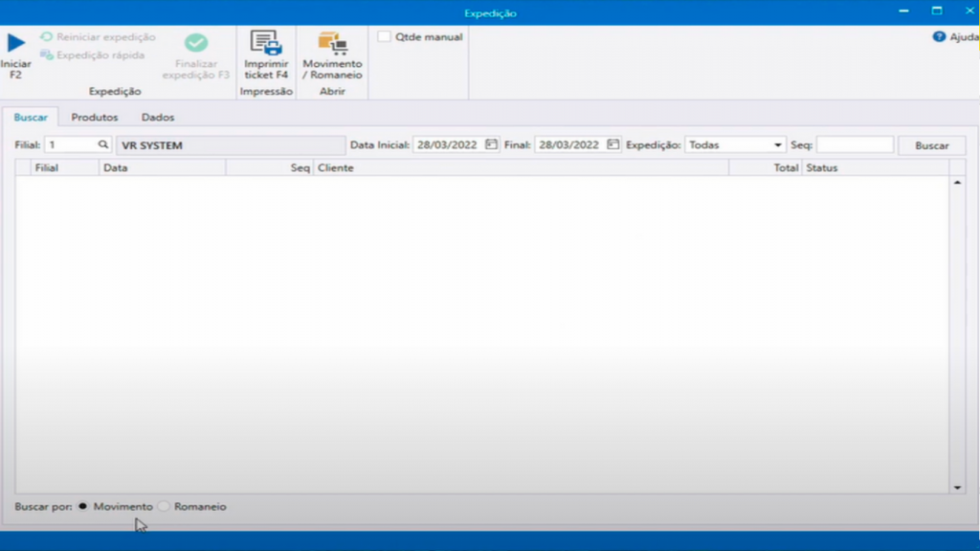Open the Expedição Todas dropdown
The image size is (980, 551).
pos(777,145)
